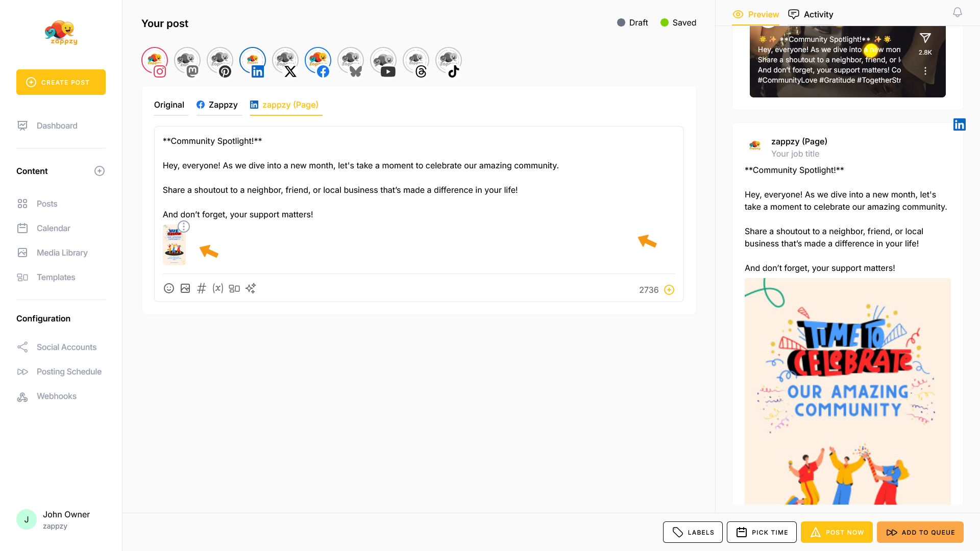This screenshot has height=551, width=980.
Task: Switch to the Original tab
Action: click(169, 105)
